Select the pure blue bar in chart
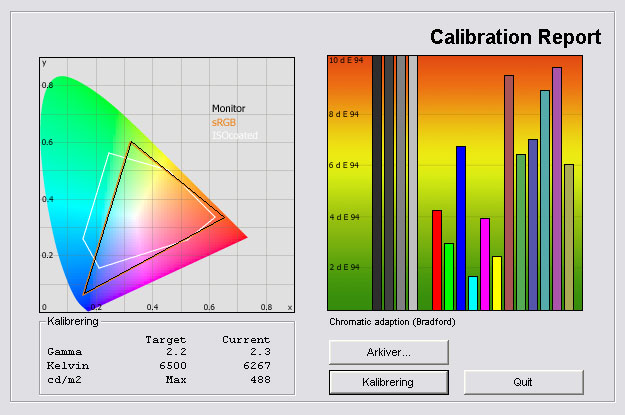This screenshot has height=415, width=625. (x=461, y=228)
